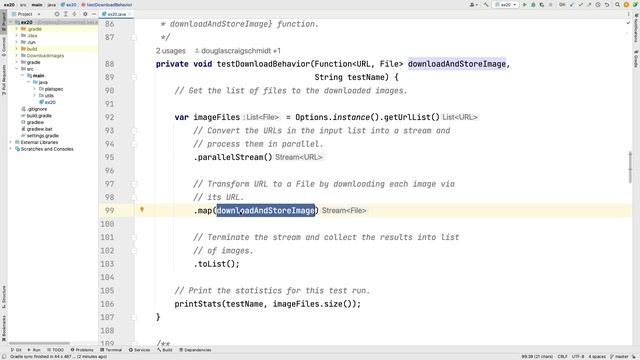The width and height of the screenshot is (640, 360).
Task: Click testDownloadBehavior in the breadcrumb bar
Action: 107,4
